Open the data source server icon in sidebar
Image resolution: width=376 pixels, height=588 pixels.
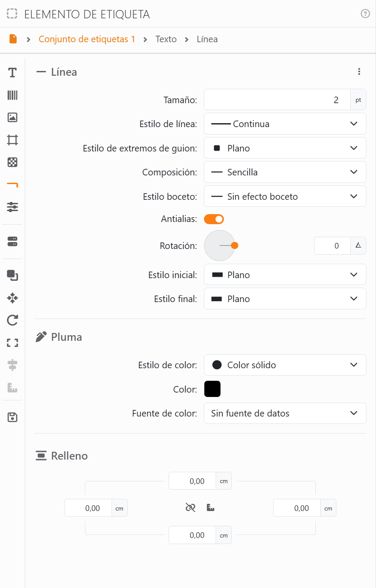click(x=12, y=242)
